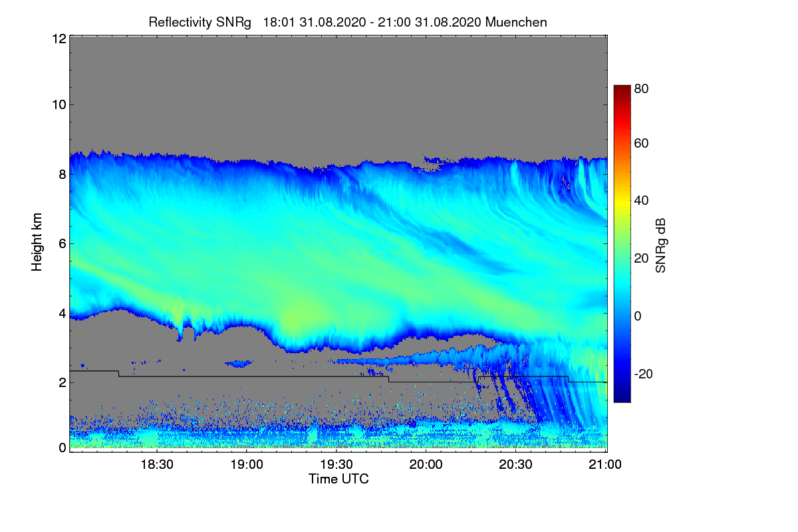Click the 'Muenchen' location in the title

(517, 22)
